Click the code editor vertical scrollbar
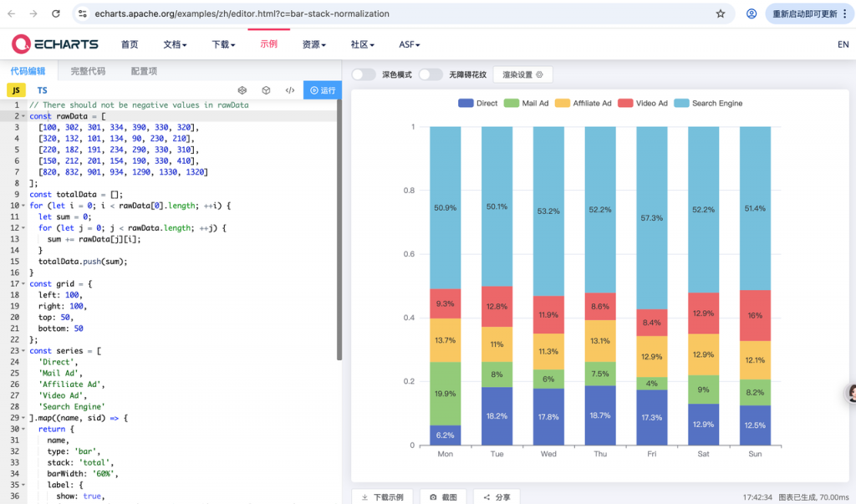 click(x=339, y=230)
